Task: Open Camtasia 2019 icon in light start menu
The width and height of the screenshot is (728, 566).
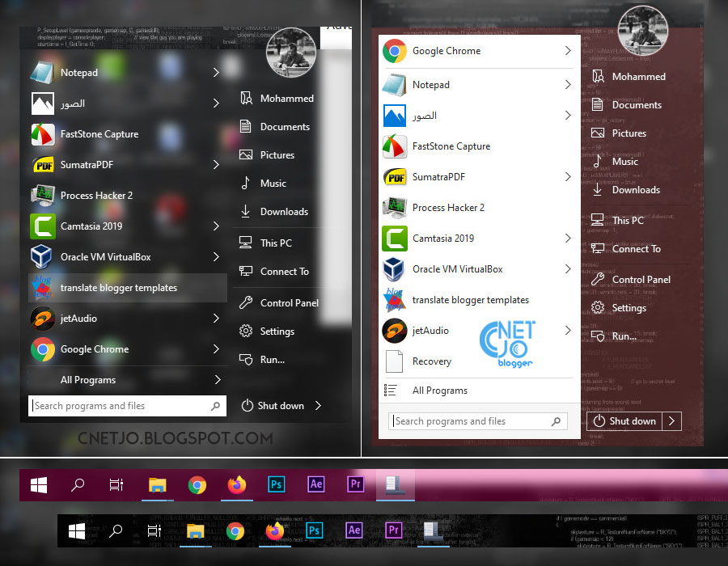Action: tap(395, 239)
